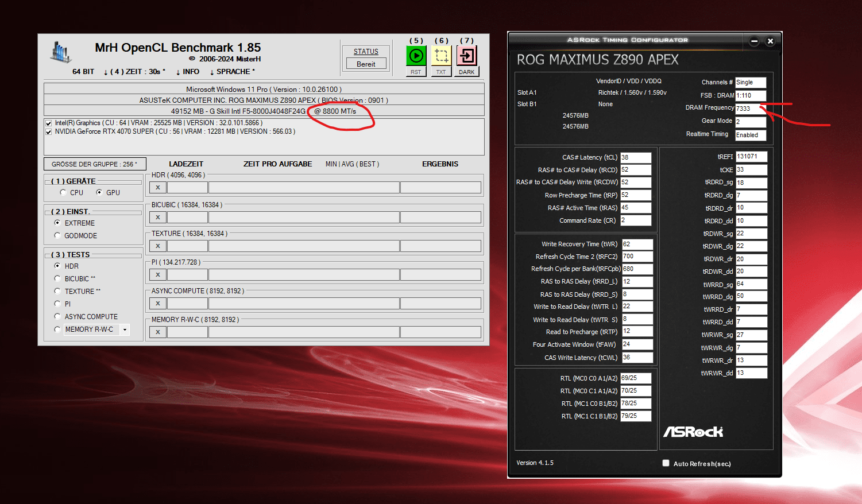Open the SPRACHE language option

click(x=233, y=72)
